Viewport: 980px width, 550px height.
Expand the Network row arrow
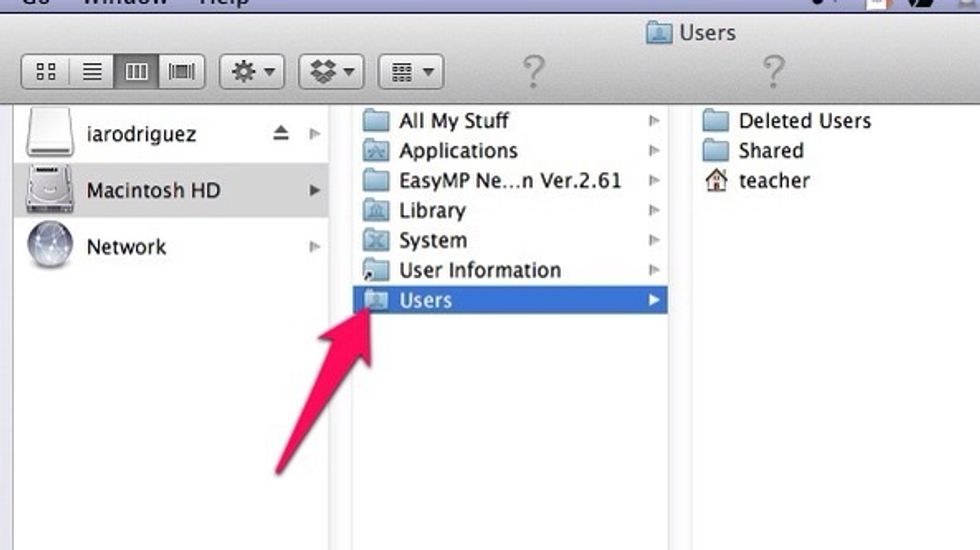314,247
